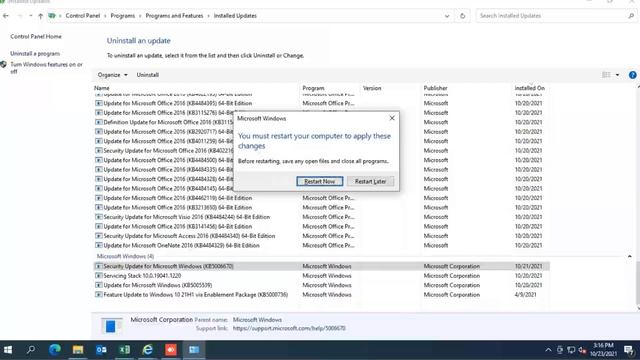Show hidden system tray icons
This screenshot has height=360, width=640.
click(548, 350)
